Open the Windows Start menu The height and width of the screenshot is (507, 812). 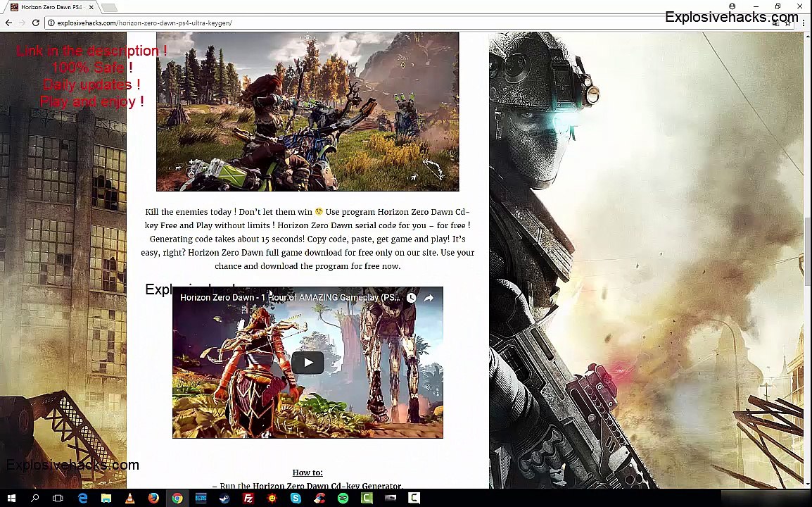(x=11, y=498)
